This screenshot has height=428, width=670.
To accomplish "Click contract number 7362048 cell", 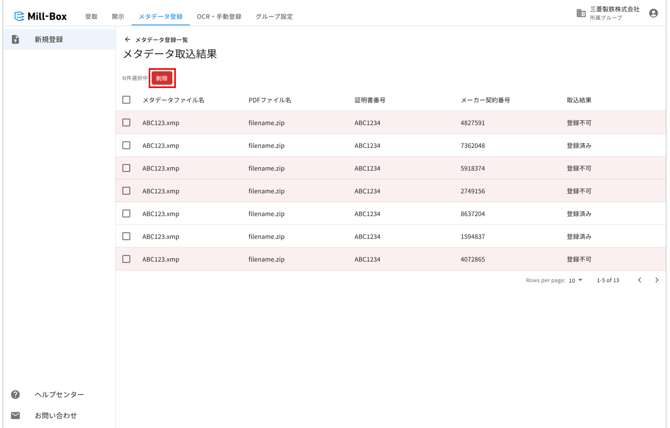I will (x=473, y=145).
